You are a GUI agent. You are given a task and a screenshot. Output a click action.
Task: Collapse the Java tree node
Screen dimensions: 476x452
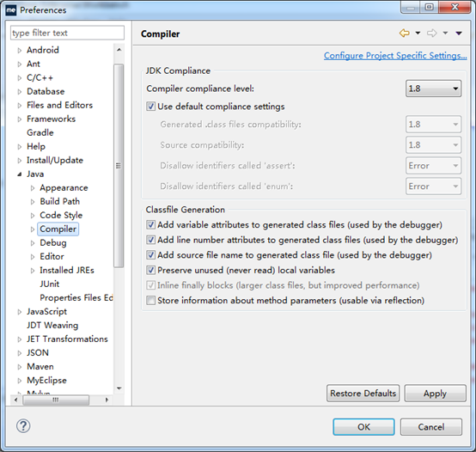[x=20, y=174]
